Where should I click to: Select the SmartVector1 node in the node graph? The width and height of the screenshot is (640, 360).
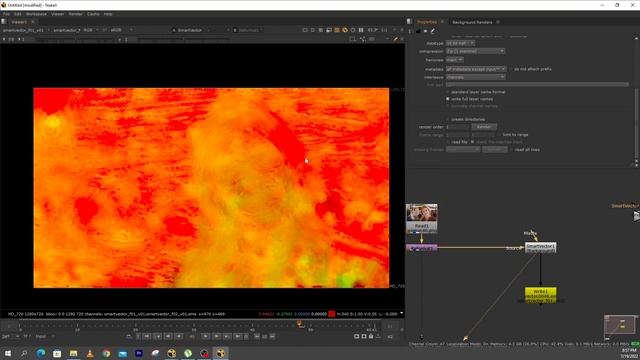pyautogui.click(x=540, y=247)
